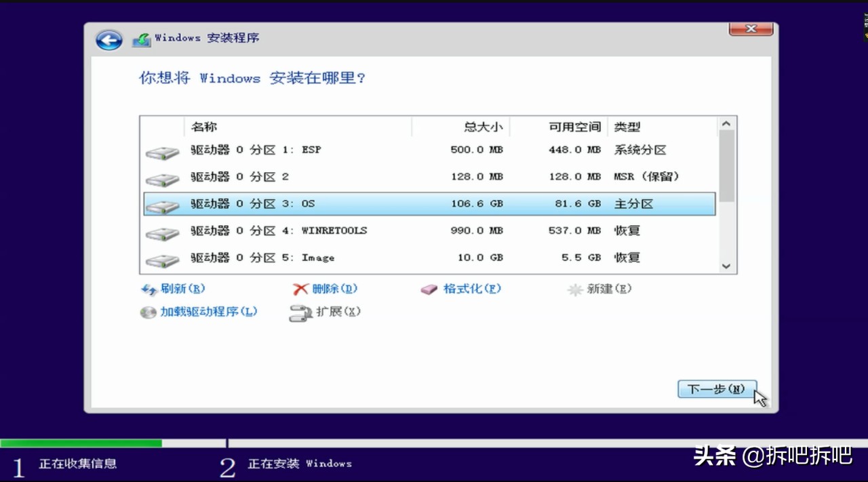Click the drive icon beside the Image partition
Screen dimensions: 868x482
[x=161, y=258]
